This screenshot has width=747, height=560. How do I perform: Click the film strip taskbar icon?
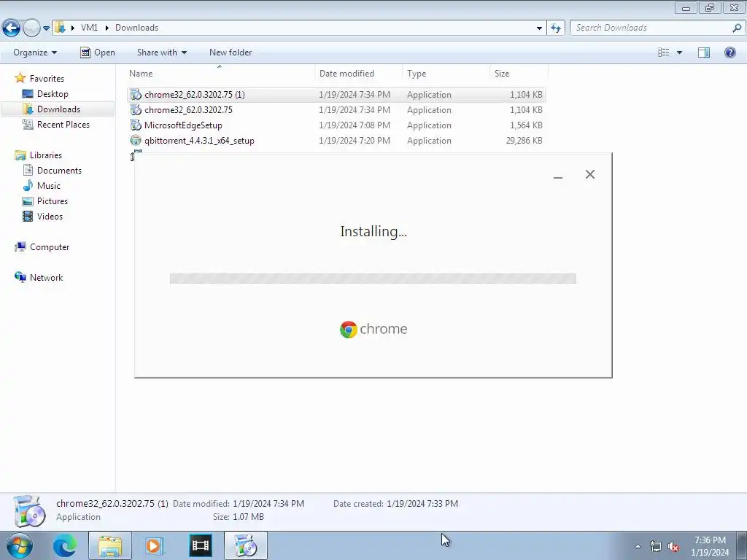[x=200, y=545]
